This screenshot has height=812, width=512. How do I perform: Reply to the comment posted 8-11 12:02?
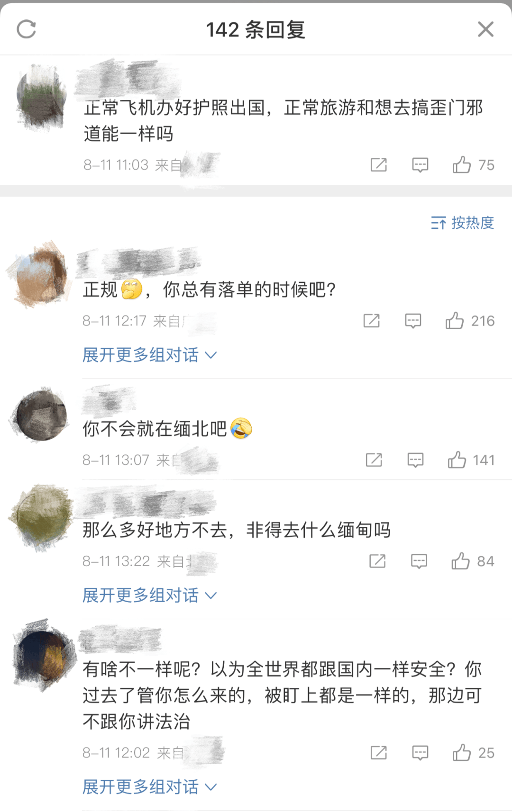[420, 753]
